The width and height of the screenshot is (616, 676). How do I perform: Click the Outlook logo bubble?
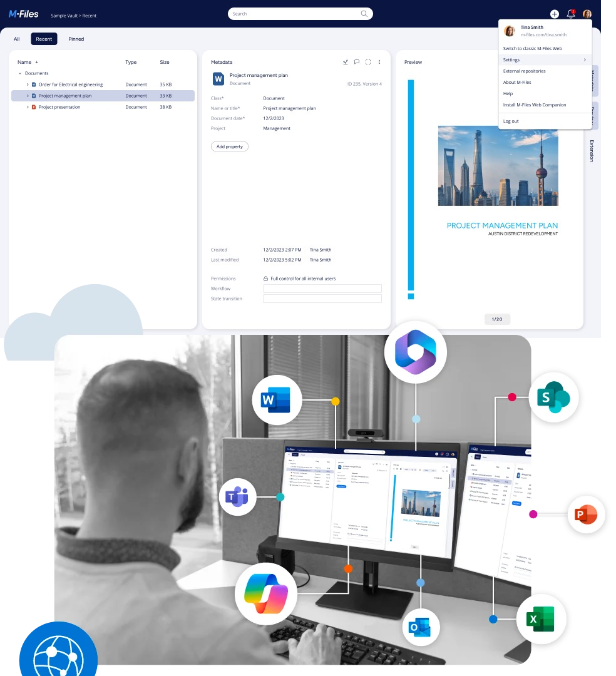[421, 627]
